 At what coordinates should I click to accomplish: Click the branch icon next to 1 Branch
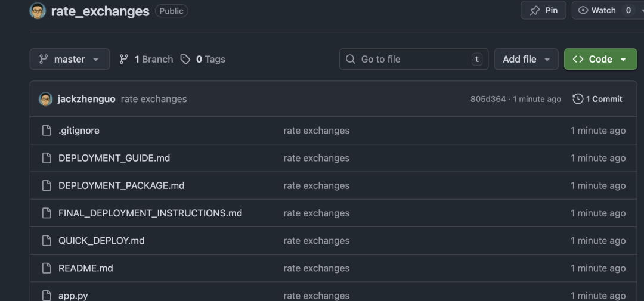[x=124, y=59]
